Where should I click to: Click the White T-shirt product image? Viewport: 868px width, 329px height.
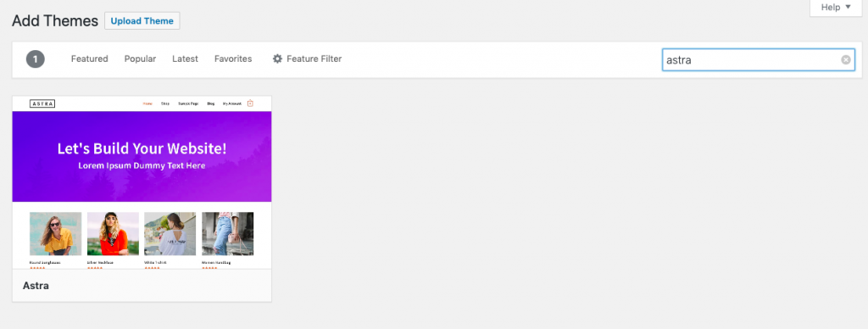tap(170, 234)
